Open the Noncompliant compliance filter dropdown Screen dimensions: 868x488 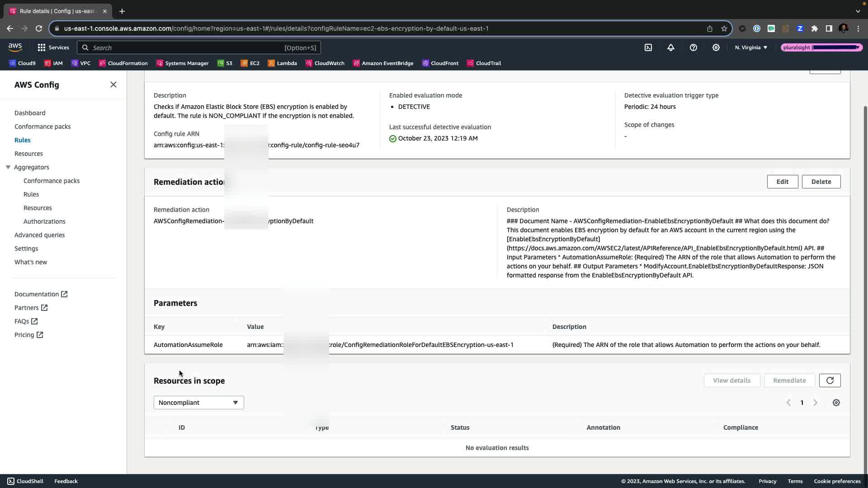click(198, 403)
